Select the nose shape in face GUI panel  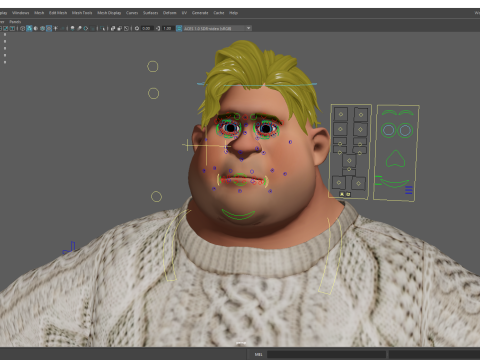(395, 159)
